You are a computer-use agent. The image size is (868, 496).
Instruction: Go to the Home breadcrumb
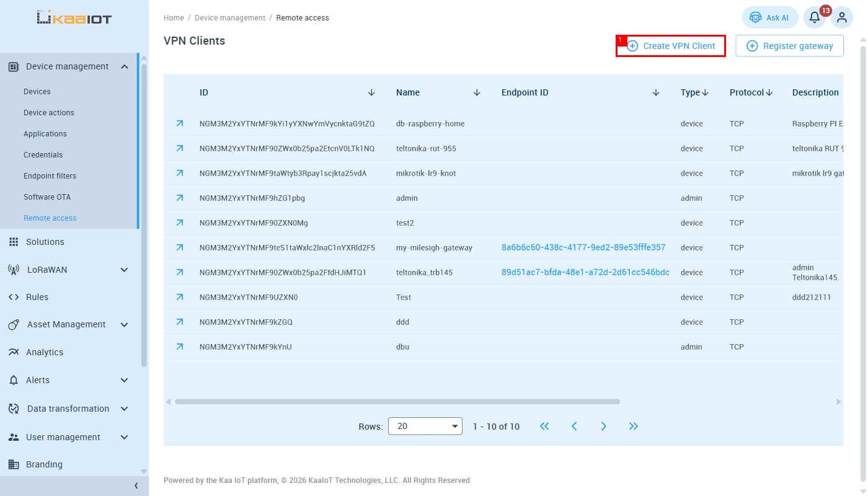pyautogui.click(x=174, y=18)
